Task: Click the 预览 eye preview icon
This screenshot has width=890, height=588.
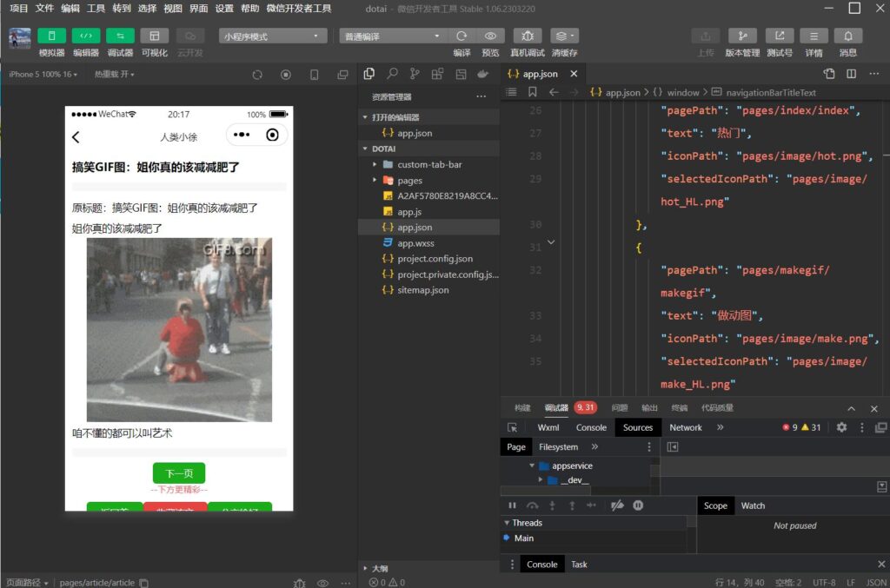Action: pyautogui.click(x=490, y=36)
